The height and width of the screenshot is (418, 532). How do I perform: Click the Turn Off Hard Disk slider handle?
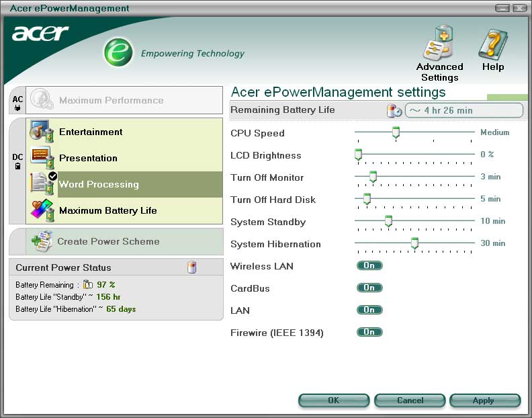point(367,199)
